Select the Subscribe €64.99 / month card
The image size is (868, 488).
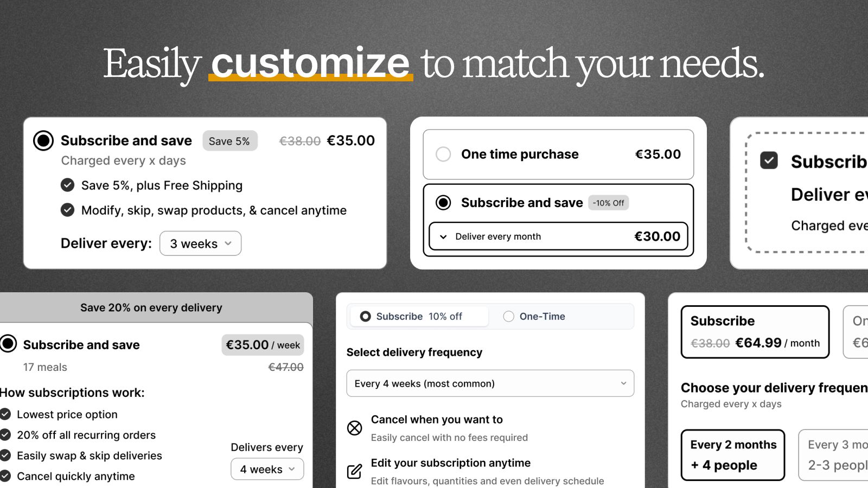coord(755,332)
